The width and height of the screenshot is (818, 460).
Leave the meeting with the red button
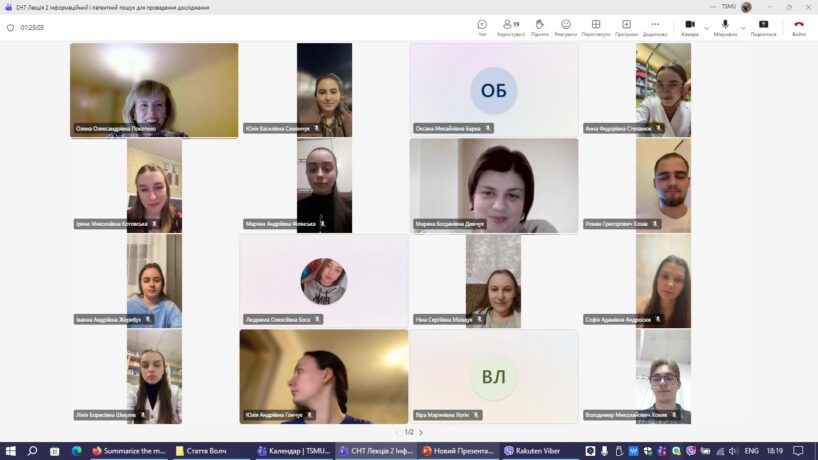coord(798,27)
